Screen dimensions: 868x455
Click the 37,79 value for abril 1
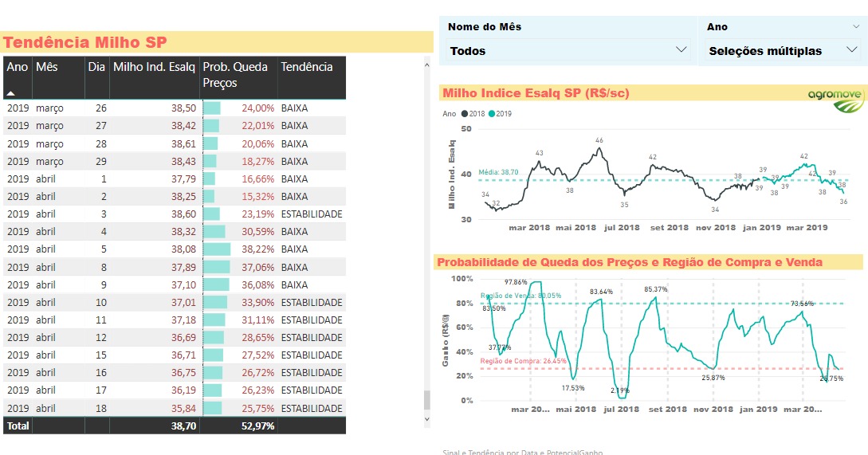[183, 178]
